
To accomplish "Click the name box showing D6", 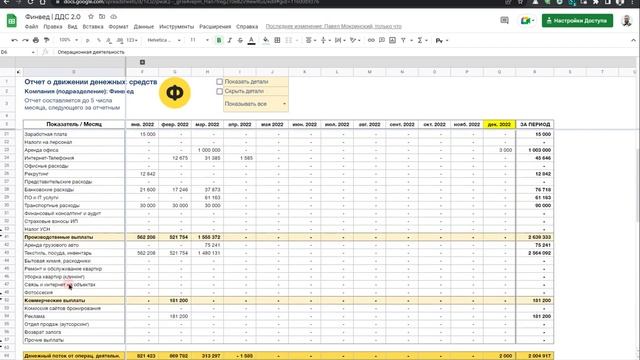I will pyautogui.click(x=17, y=52).
